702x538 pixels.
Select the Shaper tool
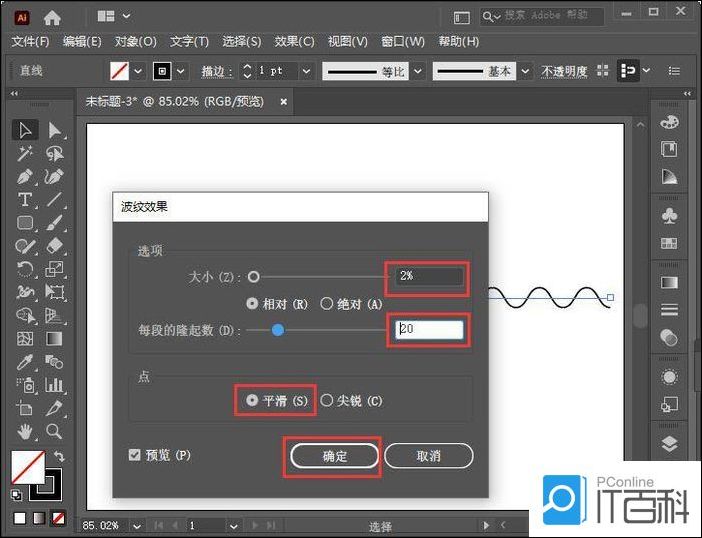(25, 246)
